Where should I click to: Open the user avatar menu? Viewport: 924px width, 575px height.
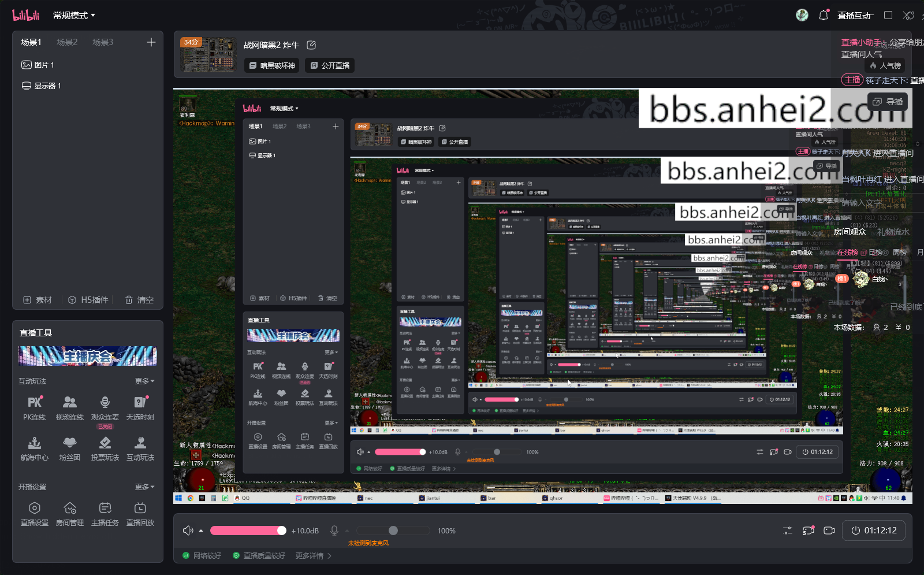click(802, 15)
